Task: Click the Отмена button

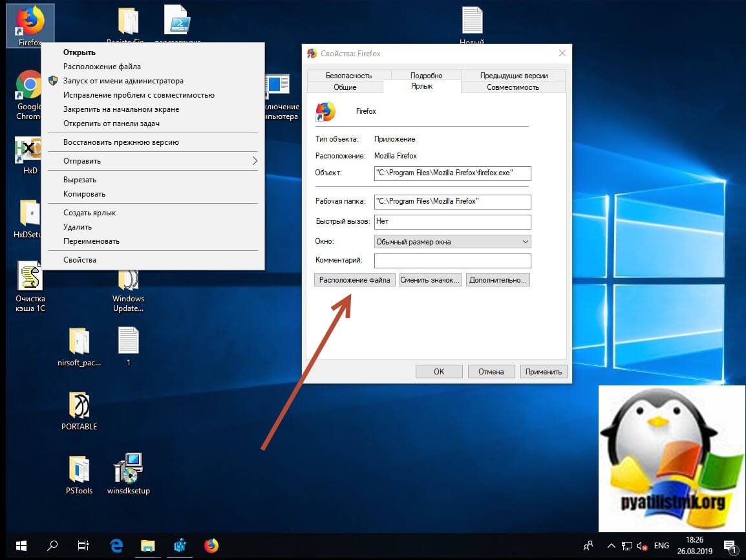Action: coord(491,372)
